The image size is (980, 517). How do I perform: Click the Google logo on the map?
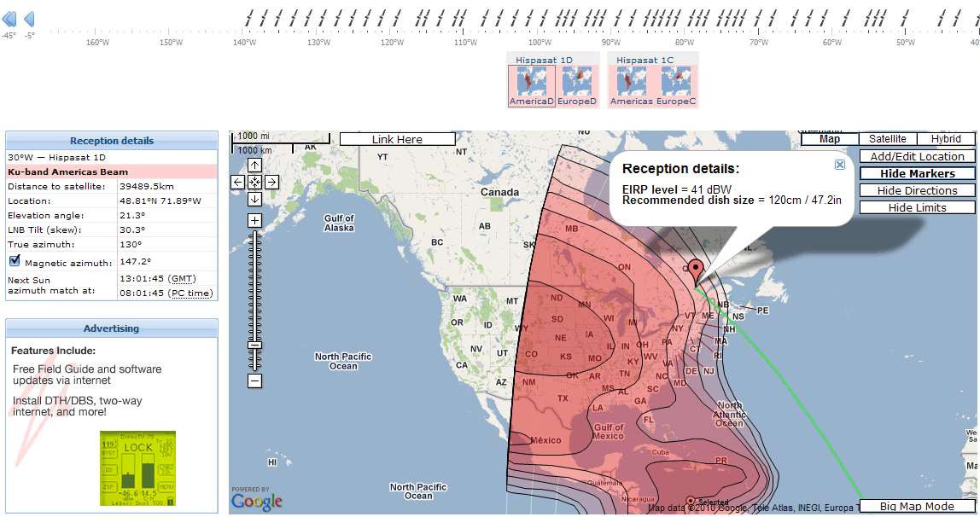click(257, 501)
